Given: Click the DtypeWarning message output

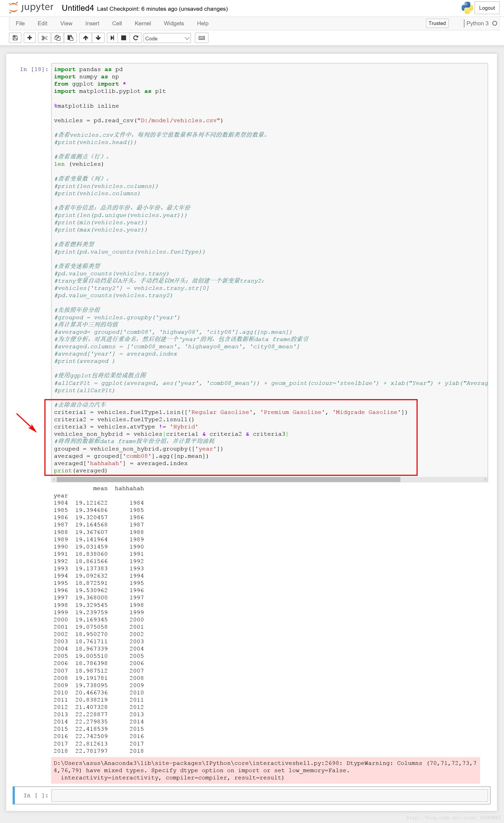Looking at the screenshot, I should click(265, 770).
